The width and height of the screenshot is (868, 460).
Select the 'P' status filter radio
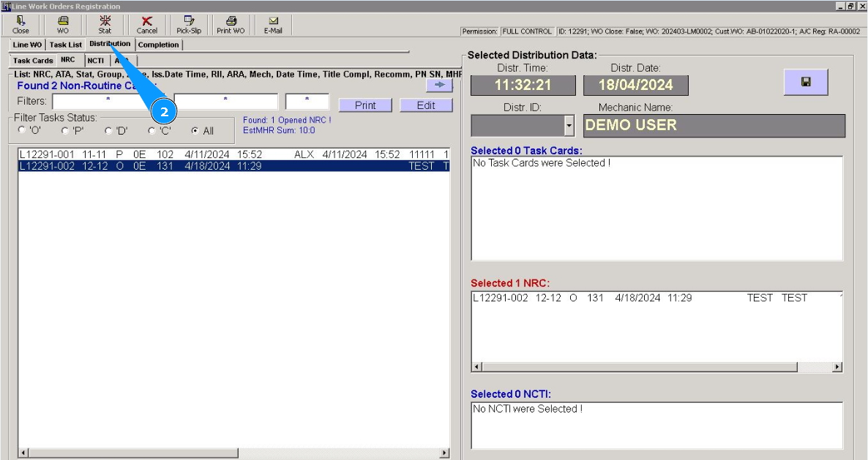[x=64, y=130]
